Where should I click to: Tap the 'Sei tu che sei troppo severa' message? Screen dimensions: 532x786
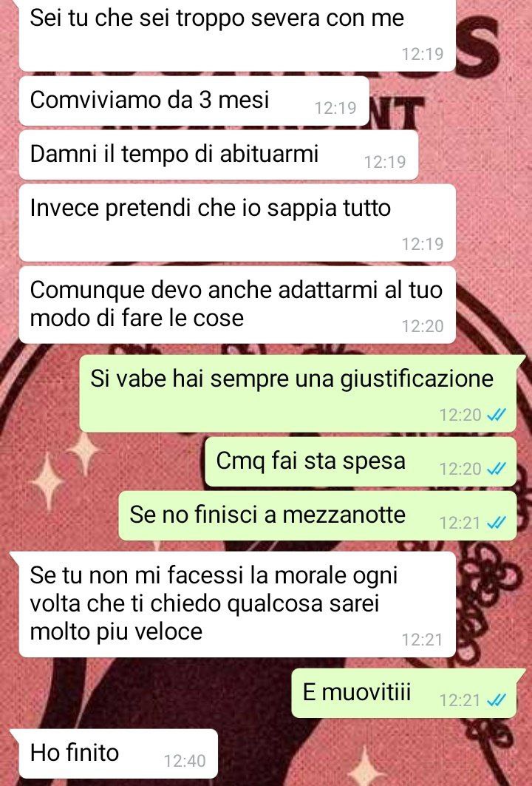click(x=237, y=35)
